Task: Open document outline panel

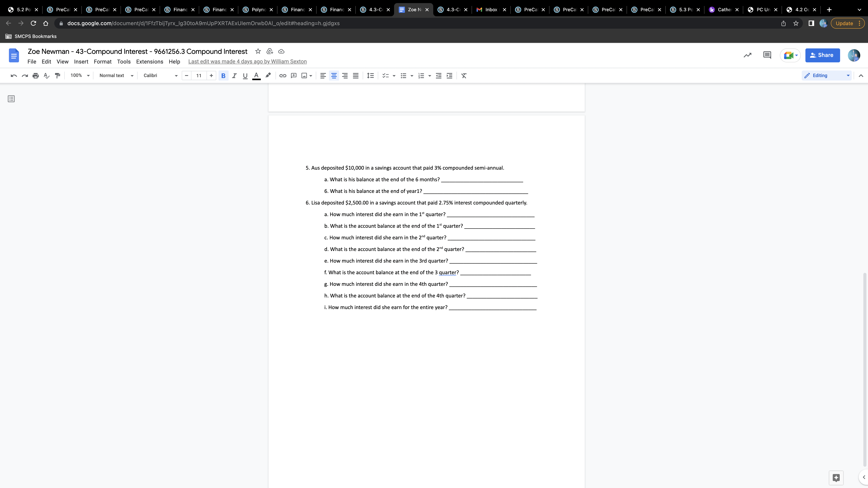Action: click(x=11, y=98)
